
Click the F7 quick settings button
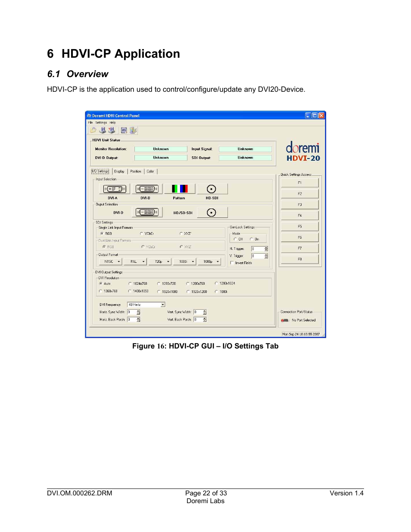click(x=300, y=248)
